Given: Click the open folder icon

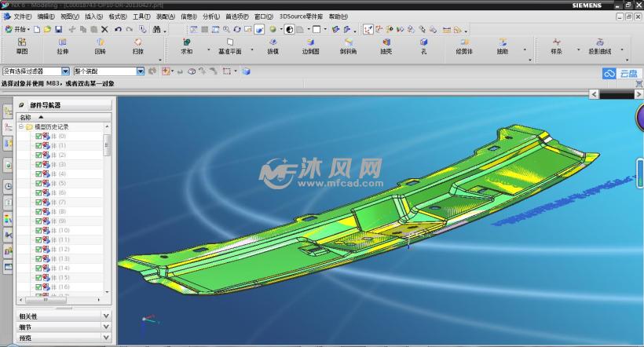Looking at the screenshot, I should (48, 30).
